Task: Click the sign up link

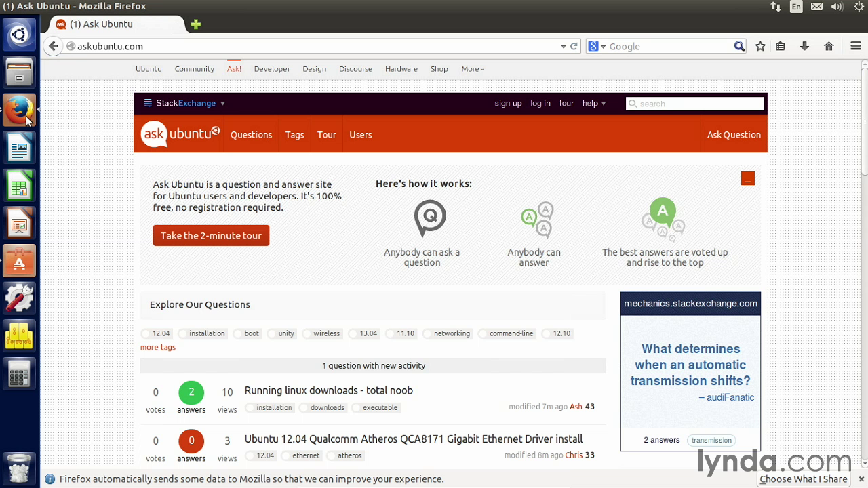Action: pos(508,103)
